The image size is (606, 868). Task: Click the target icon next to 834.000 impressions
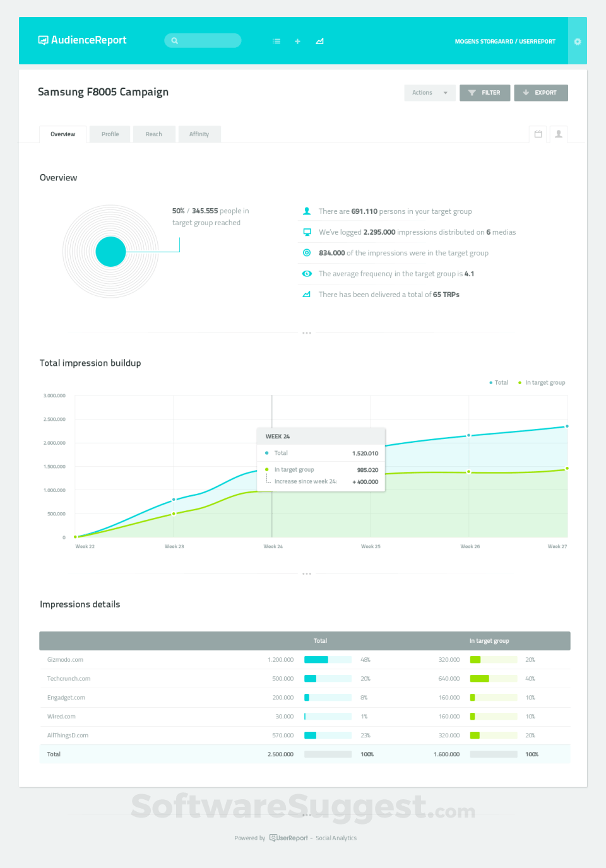307,252
